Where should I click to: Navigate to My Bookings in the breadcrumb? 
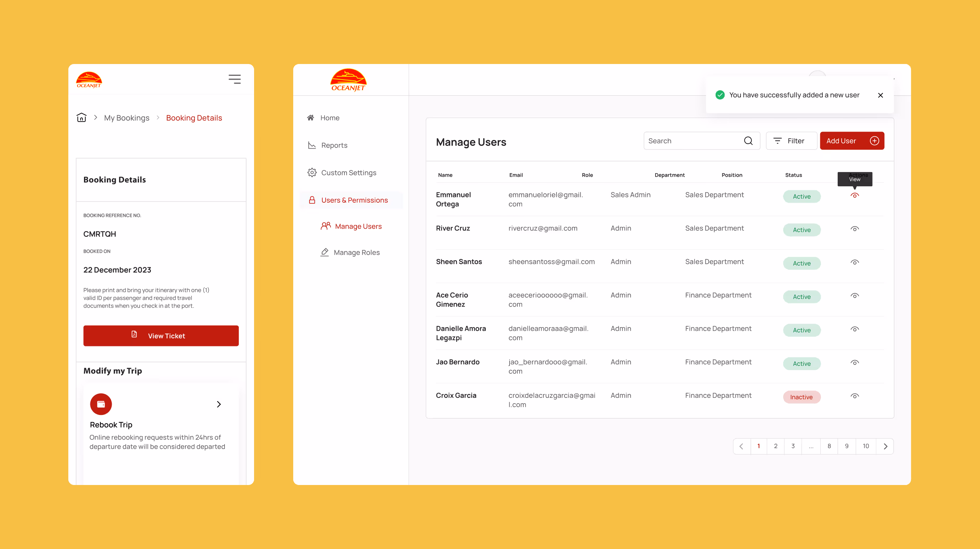point(127,118)
